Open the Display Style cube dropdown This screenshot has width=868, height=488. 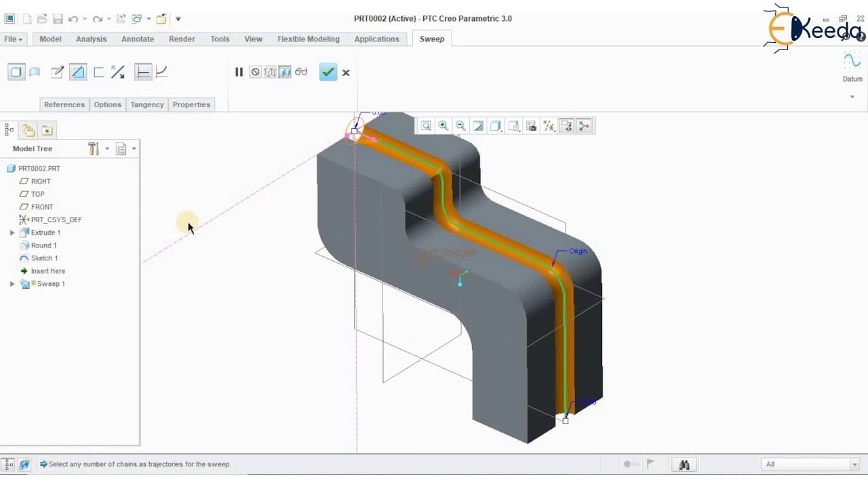[x=496, y=125]
